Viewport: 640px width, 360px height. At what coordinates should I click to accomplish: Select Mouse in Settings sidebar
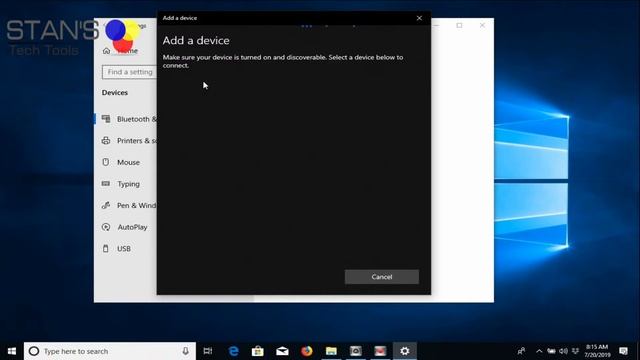(x=128, y=162)
